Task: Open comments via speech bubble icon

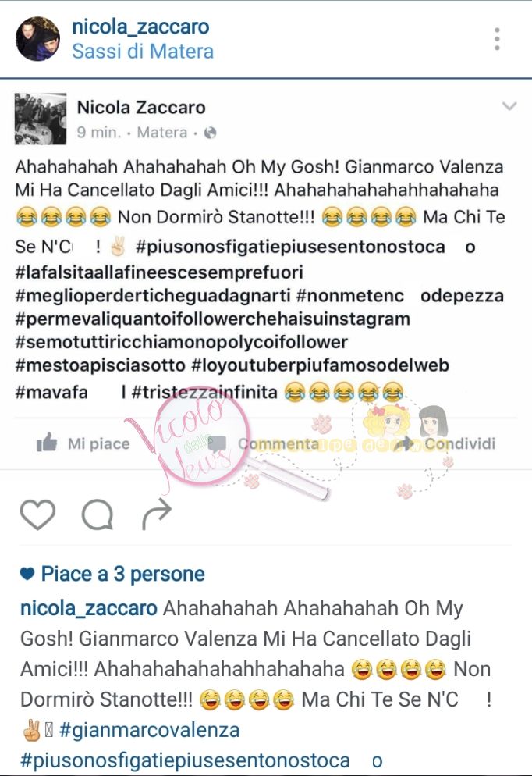Action: pos(98,514)
